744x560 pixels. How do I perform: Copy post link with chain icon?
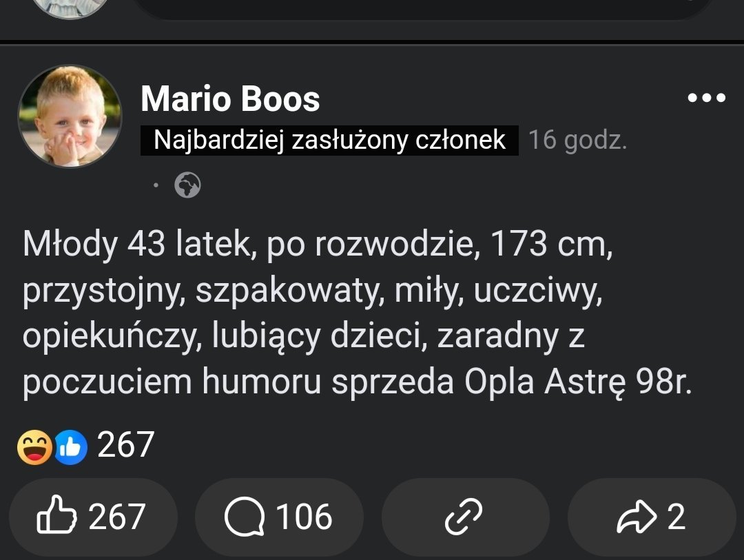point(464,518)
